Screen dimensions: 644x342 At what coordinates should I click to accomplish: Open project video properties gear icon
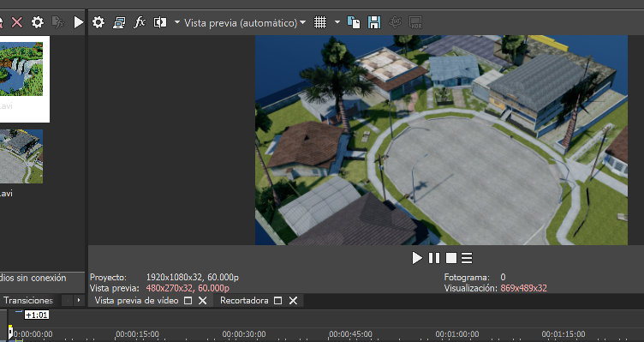pos(98,22)
